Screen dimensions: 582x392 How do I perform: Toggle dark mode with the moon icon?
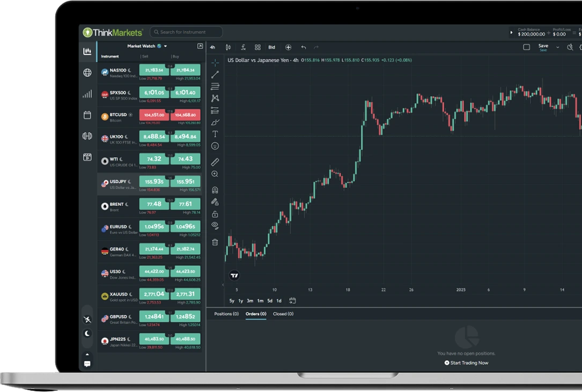[x=87, y=334]
